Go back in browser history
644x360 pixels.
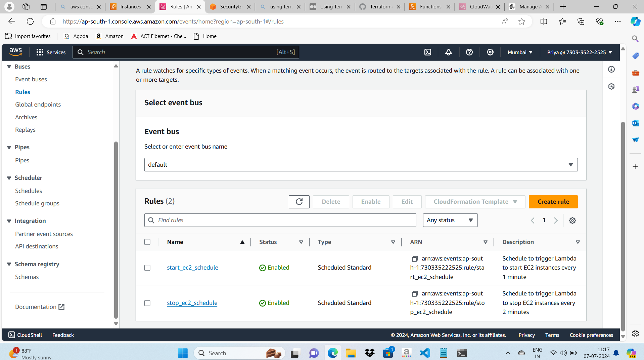(12, 22)
